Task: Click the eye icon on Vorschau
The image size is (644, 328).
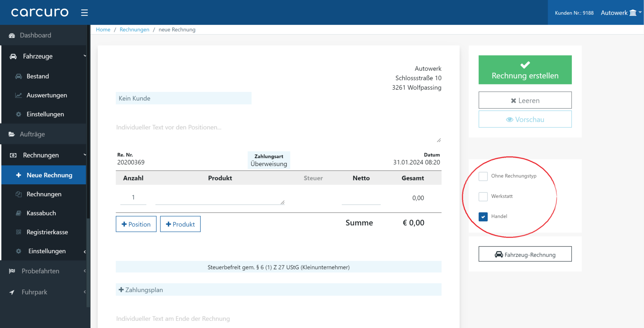Action: (x=509, y=120)
